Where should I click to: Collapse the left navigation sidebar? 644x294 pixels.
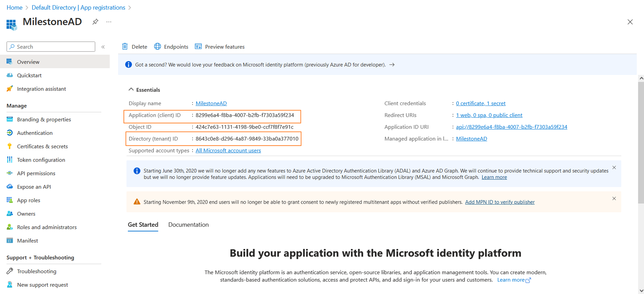click(x=103, y=46)
